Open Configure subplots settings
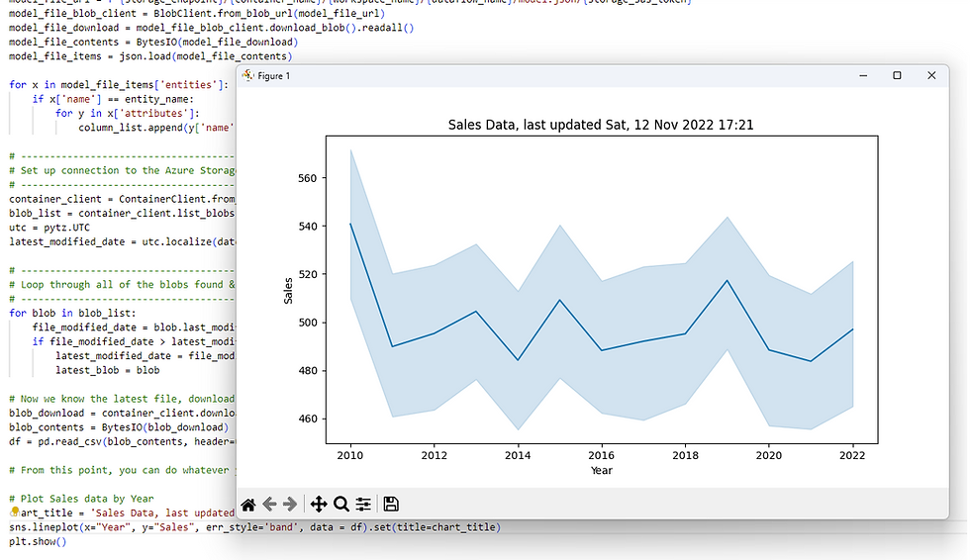 point(363,505)
